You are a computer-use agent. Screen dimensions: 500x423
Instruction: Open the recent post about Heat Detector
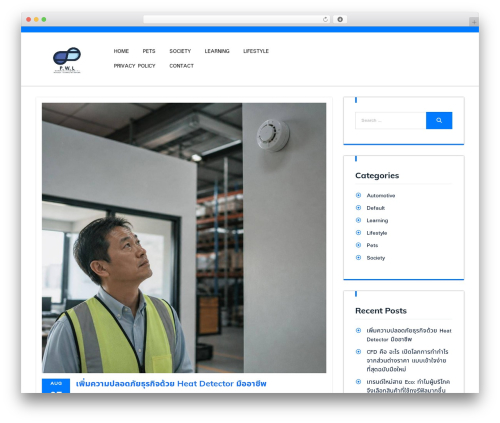(x=409, y=335)
